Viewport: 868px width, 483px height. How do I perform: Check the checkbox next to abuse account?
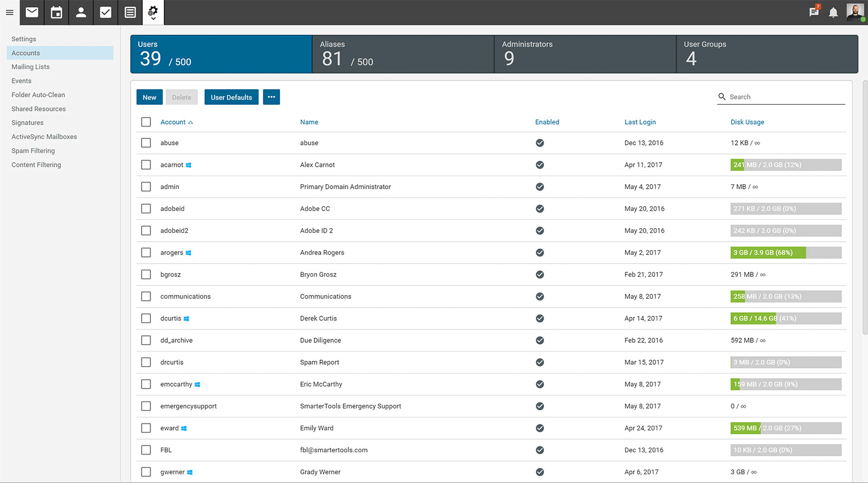click(146, 142)
